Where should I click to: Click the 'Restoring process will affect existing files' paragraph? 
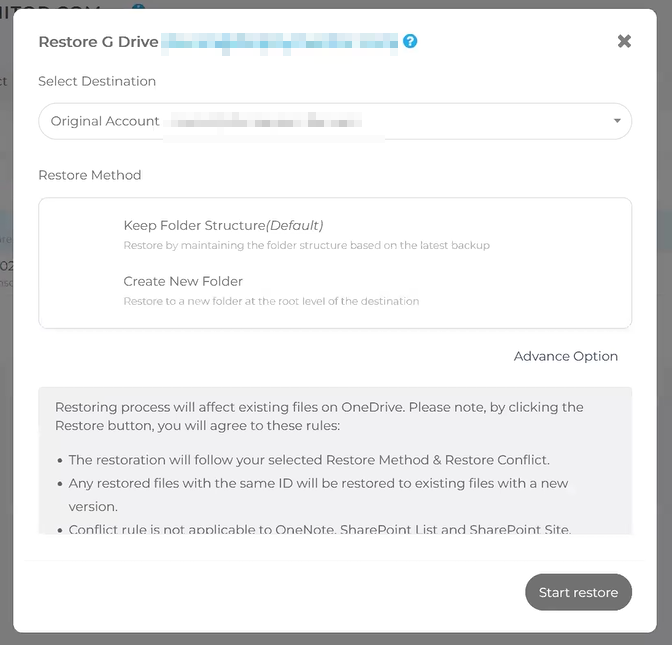(319, 416)
